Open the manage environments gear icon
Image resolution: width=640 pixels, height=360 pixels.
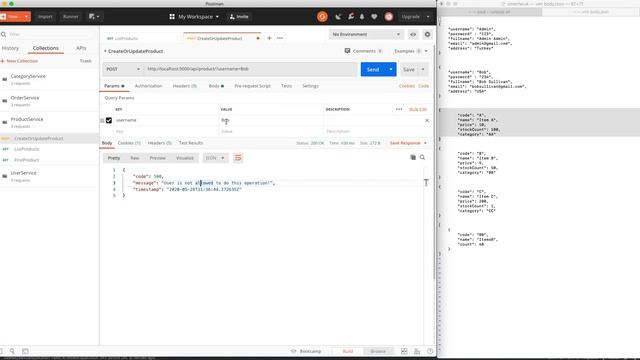point(427,34)
